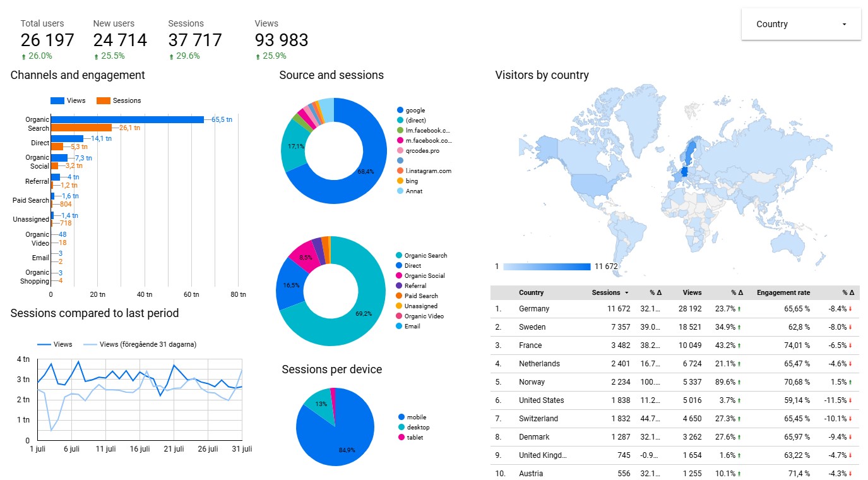Click the blue Organic Search Views bar
This screenshot has width=868, height=480.
pos(127,119)
